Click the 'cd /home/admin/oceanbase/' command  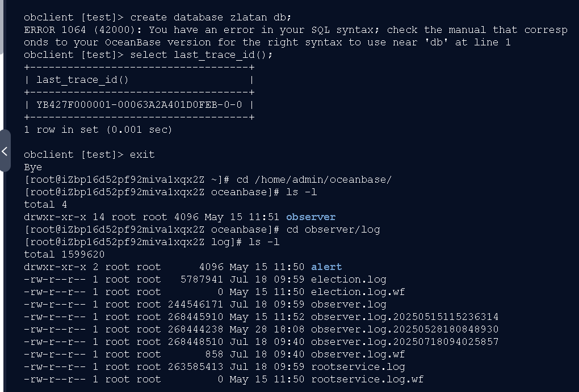coord(314,180)
